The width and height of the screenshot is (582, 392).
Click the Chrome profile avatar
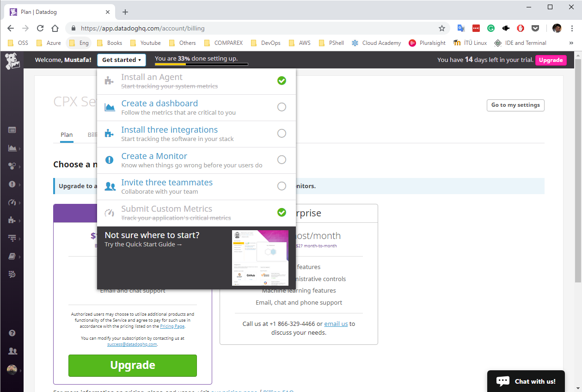click(x=557, y=28)
